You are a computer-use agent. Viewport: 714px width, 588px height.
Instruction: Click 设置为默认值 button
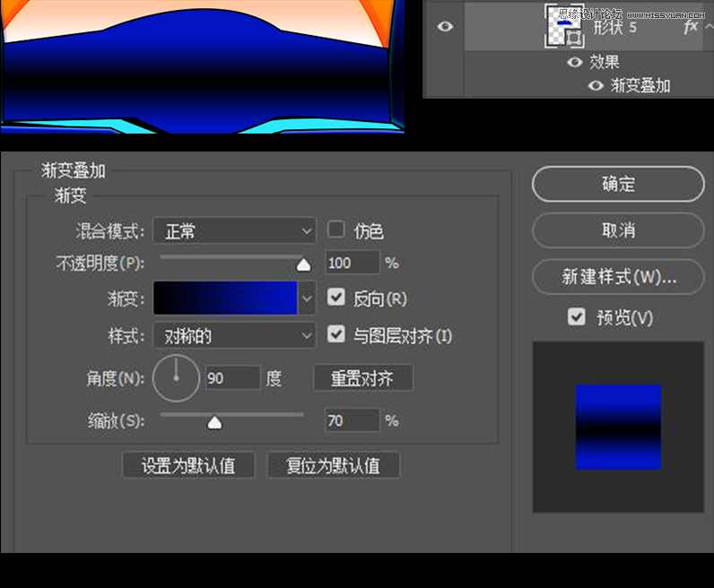[x=188, y=465]
